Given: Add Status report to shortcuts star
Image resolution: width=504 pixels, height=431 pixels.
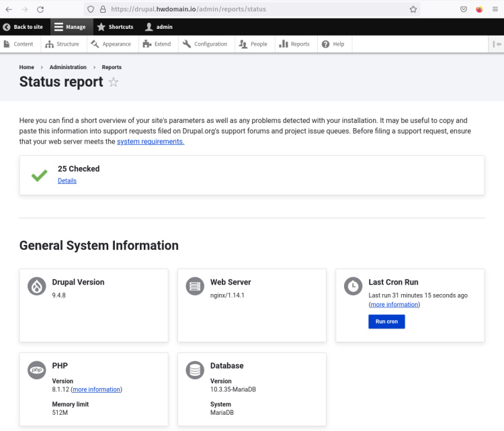Looking at the screenshot, I should click(x=114, y=83).
